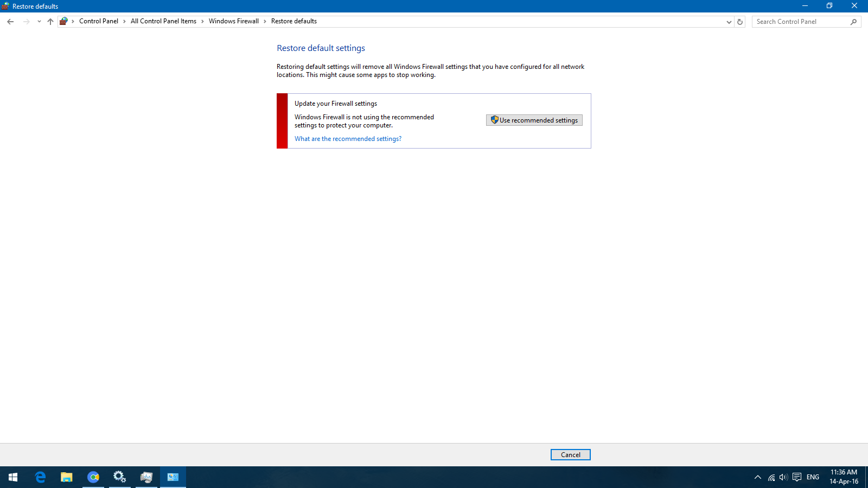
Task: Click the Show desktop strip on taskbar
Action: [866, 477]
